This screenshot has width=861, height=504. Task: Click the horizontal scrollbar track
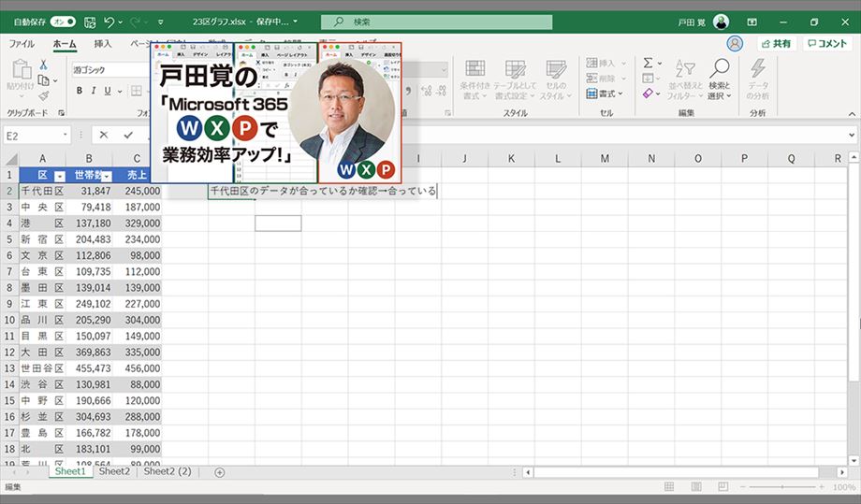(x=683, y=472)
